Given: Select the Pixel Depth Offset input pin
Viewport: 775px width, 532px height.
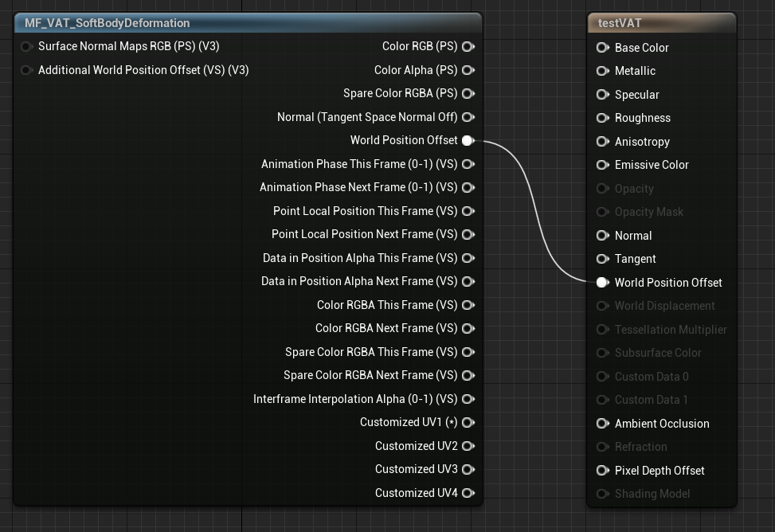Looking at the screenshot, I should (602, 471).
